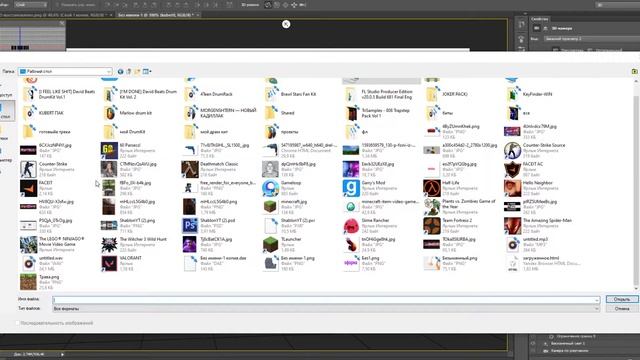Click the up one level icon
640x360 pixels.
pos(129,71)
